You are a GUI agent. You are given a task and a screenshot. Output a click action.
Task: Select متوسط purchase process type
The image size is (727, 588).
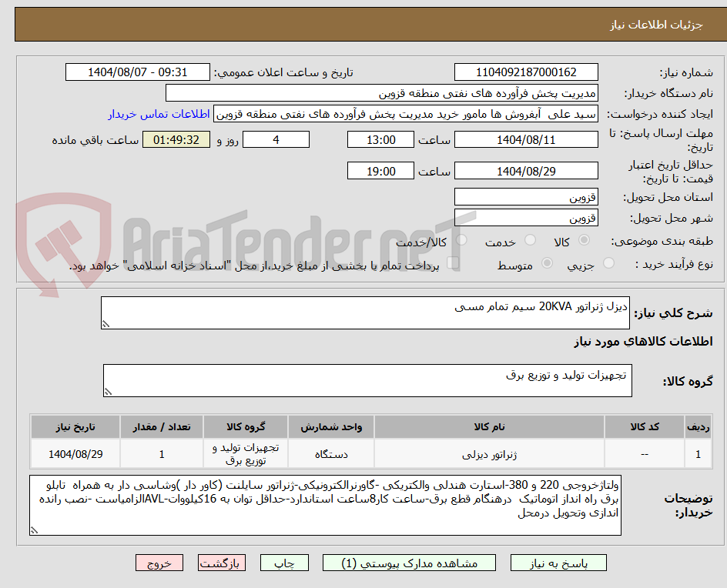[547, 262]
